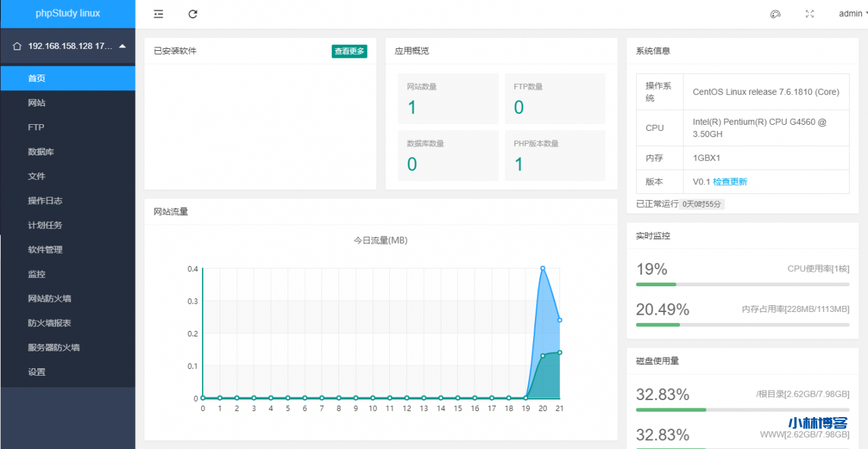Open the 网站 menu item

(37, 103)
